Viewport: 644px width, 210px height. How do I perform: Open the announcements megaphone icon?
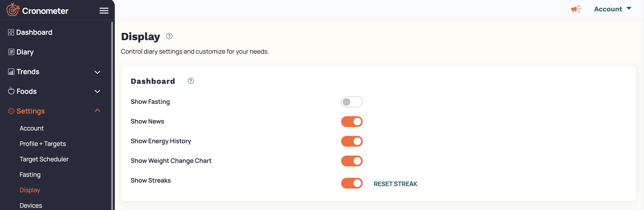pyautogui.click(x=576, y=9)
